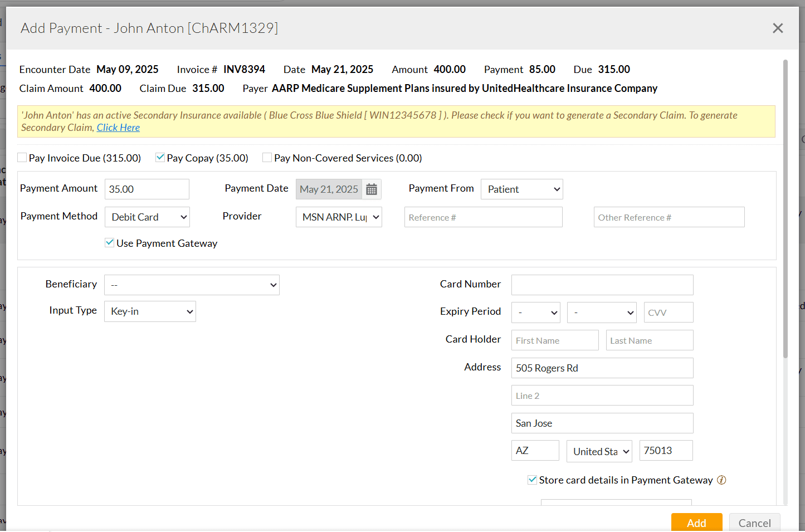
Task: Open the Payment From dropdown
Action: click(521, 189)
